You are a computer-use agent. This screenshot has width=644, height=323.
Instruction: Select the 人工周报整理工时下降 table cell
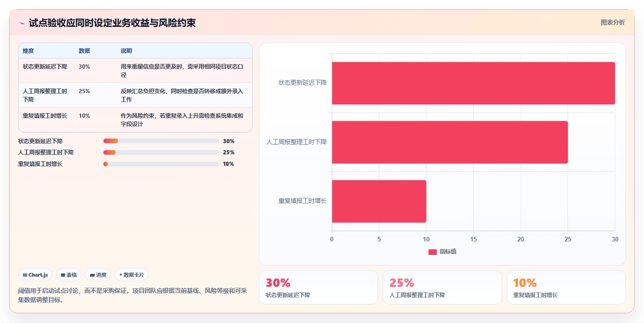pos(46,95)
